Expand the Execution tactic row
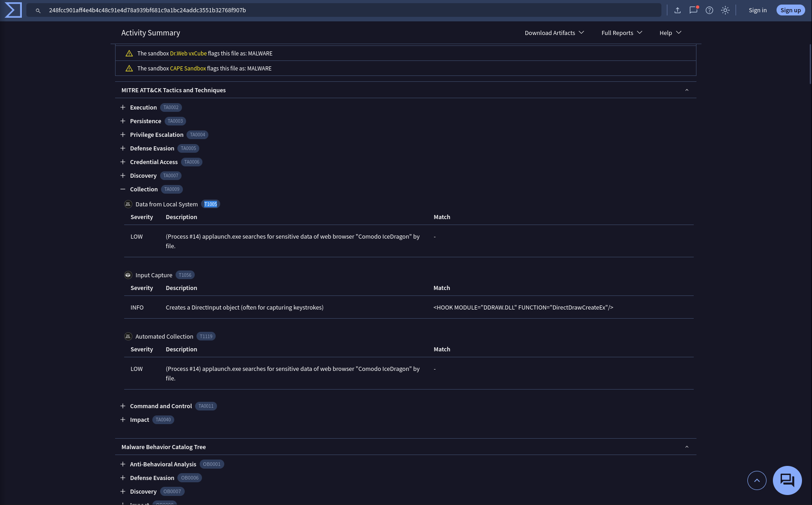 (x=123, y=107)
